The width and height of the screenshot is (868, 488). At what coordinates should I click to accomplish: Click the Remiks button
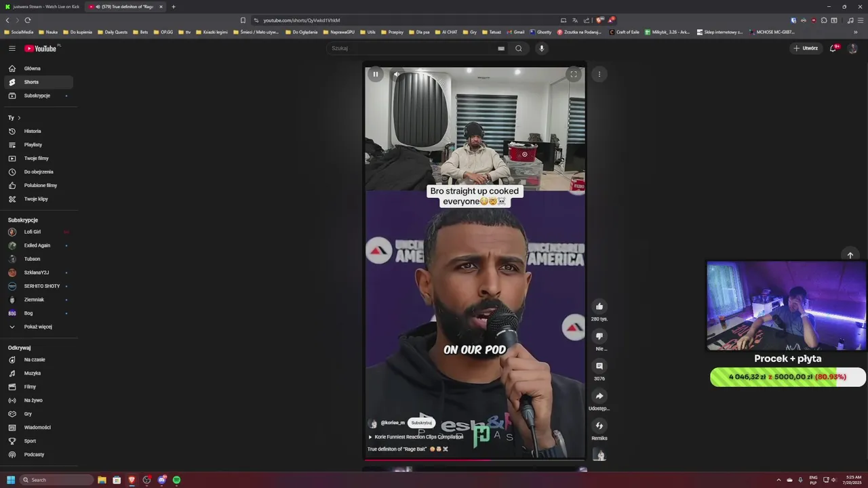click(599, 426)
